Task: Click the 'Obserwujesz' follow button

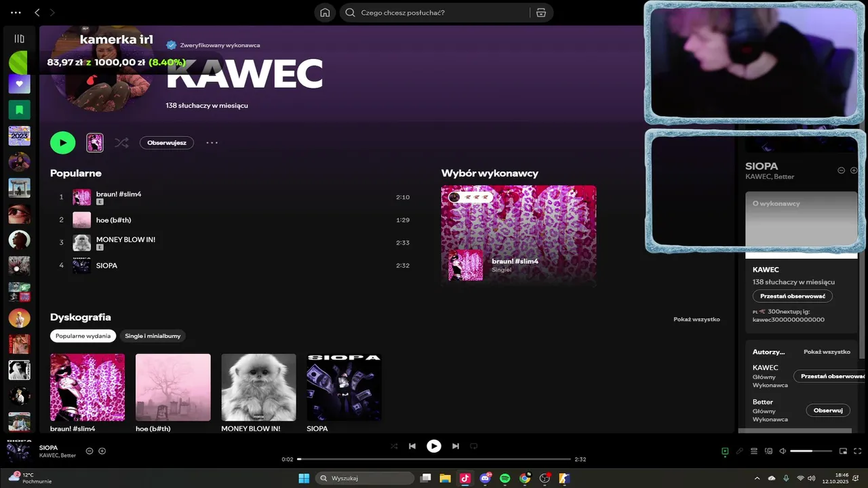Action: [167, 142]
